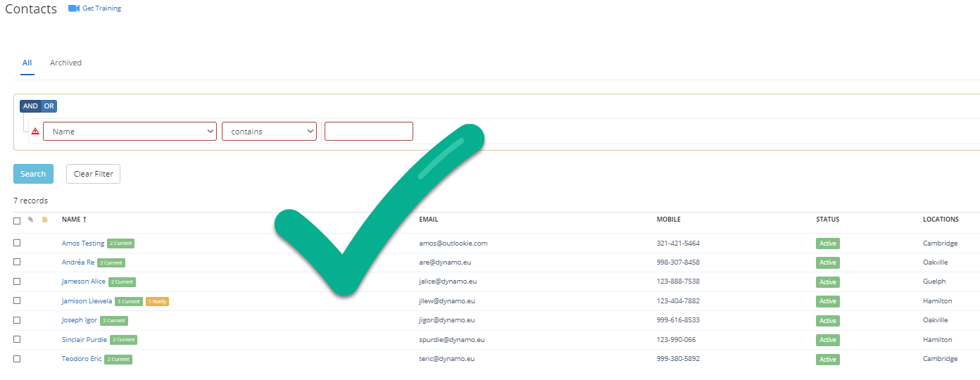Click mobile number 998-307-8458
This screenshot has height=380, width=980.
pos(678,262)
